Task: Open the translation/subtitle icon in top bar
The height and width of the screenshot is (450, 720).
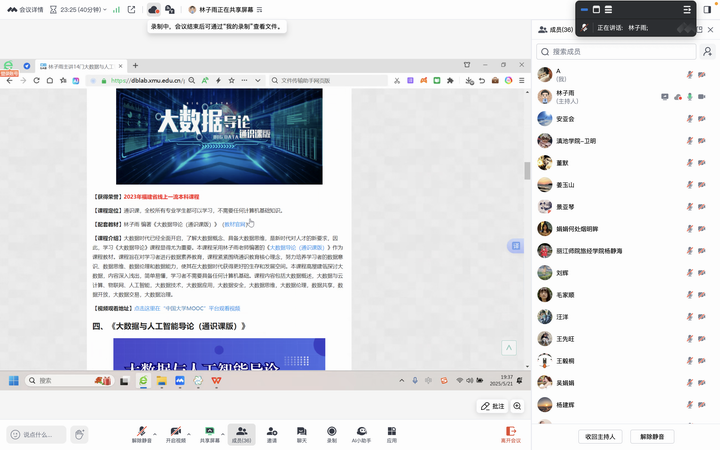Action: pos(170,10)
